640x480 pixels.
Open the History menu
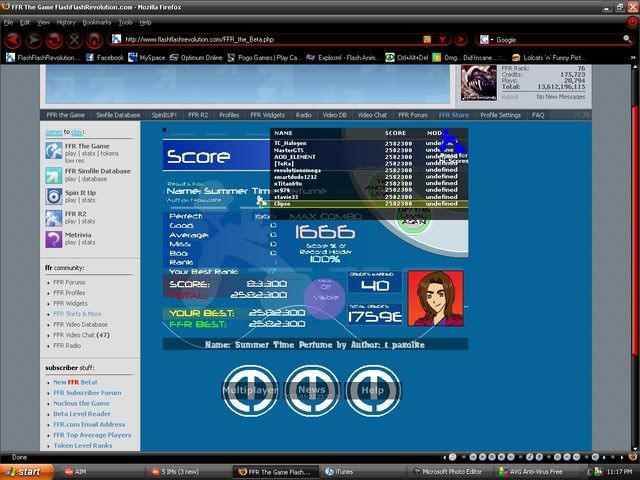66,21
